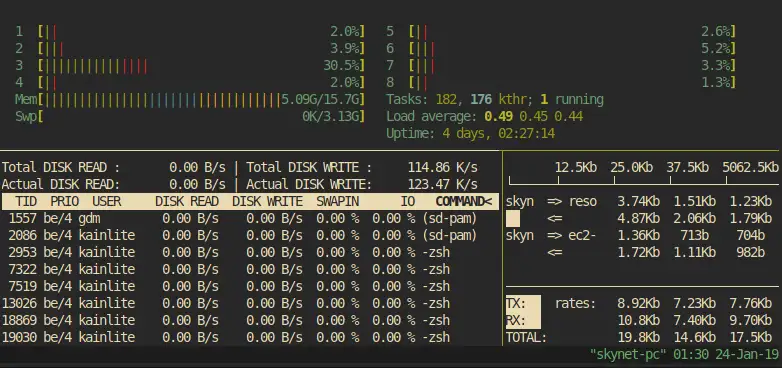Click the 4.87Kb incoming rate value
The image size is (782, 368).
639,218
